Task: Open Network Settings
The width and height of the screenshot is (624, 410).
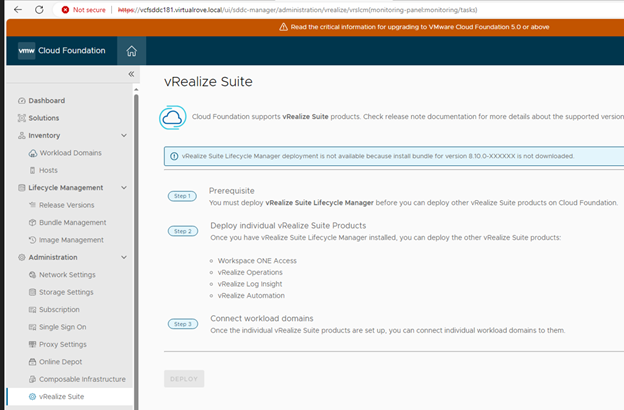Action: (67, 275)
